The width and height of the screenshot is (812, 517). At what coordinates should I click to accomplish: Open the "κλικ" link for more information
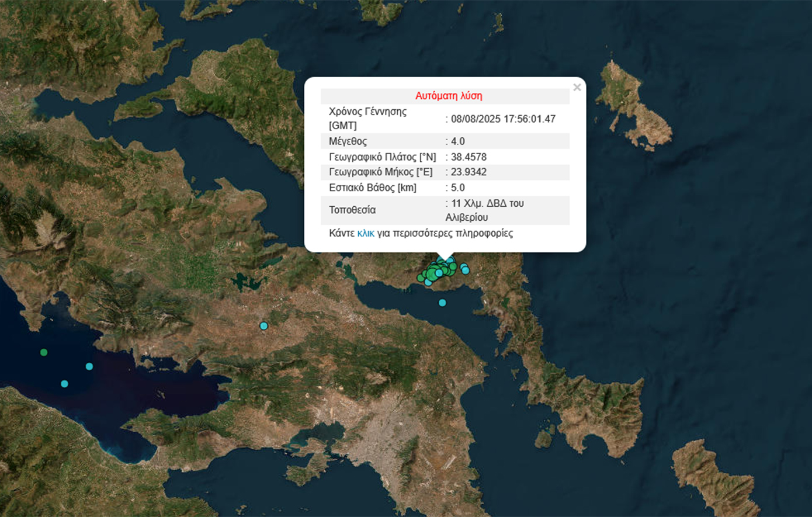366,233
